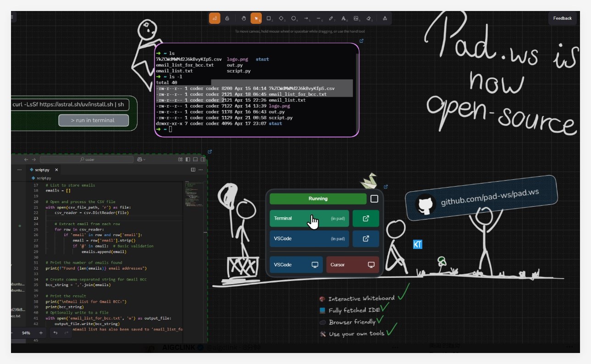Click the Feedback button
591x364 pixels.
pyautogui.click(x=562, y=18)
